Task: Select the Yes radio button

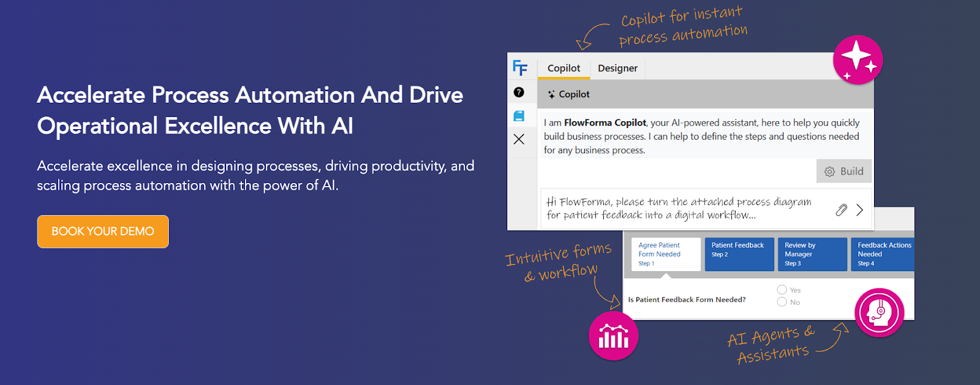Action: (x=782, y=290)
